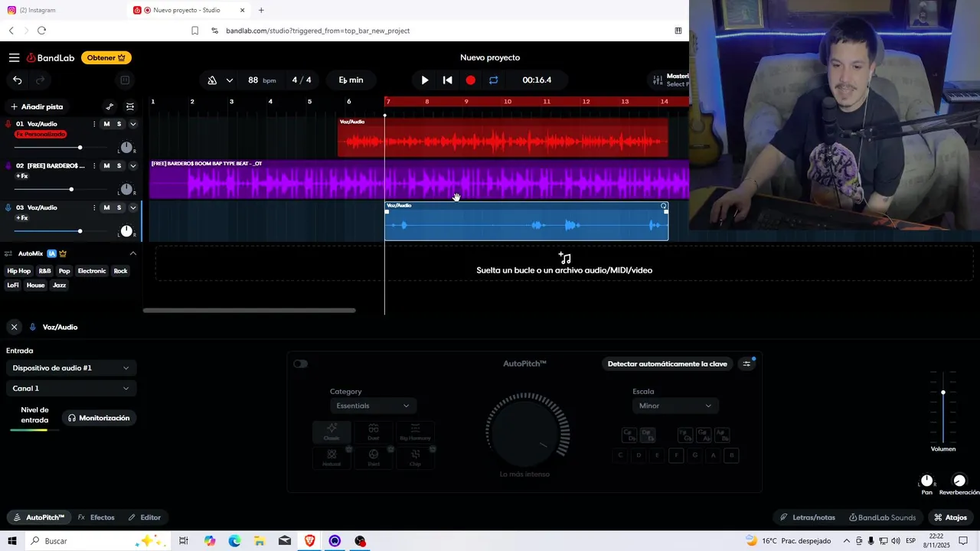Click the collapse tracks icon beside automation
The width and height of the screenshot is (980, 551).
(x=130, y=107)
